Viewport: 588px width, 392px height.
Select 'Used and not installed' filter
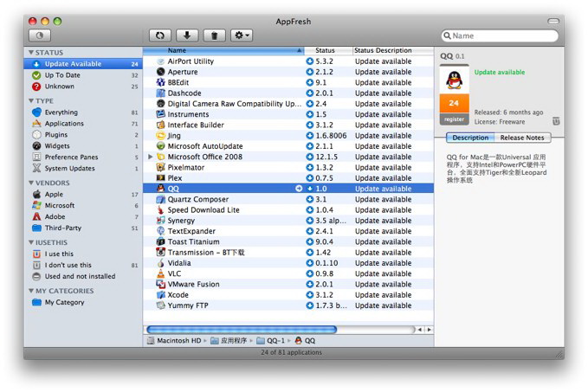coord(83,277)
